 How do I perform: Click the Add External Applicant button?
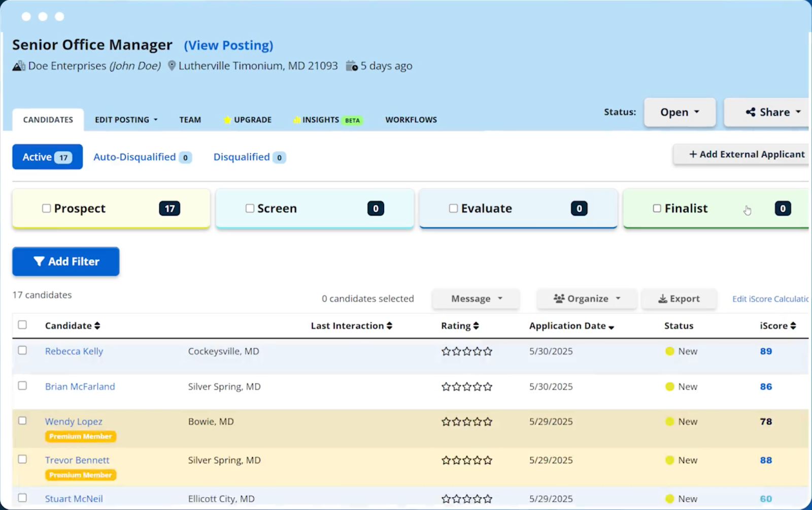[744, 154]
